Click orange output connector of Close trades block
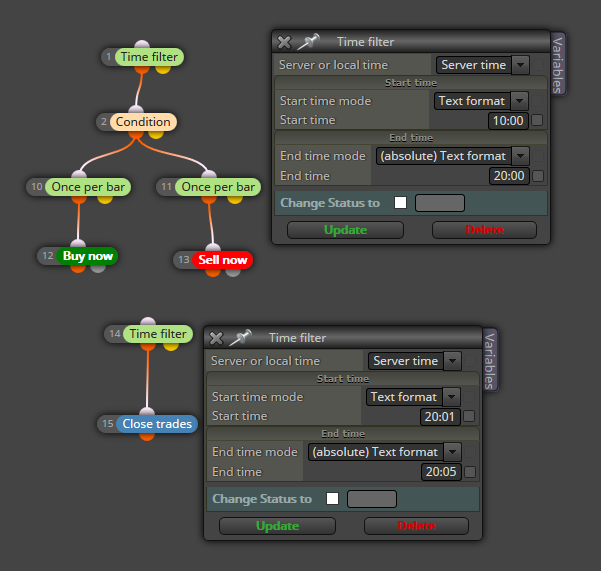The height and width of the screenshot is (571, 601). point(147,436)
